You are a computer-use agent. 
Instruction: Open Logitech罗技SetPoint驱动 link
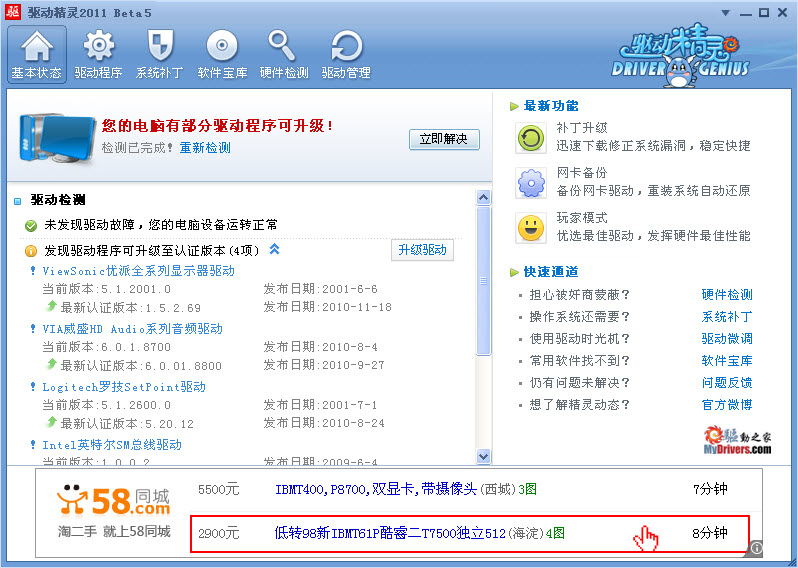tap(124, 387)
